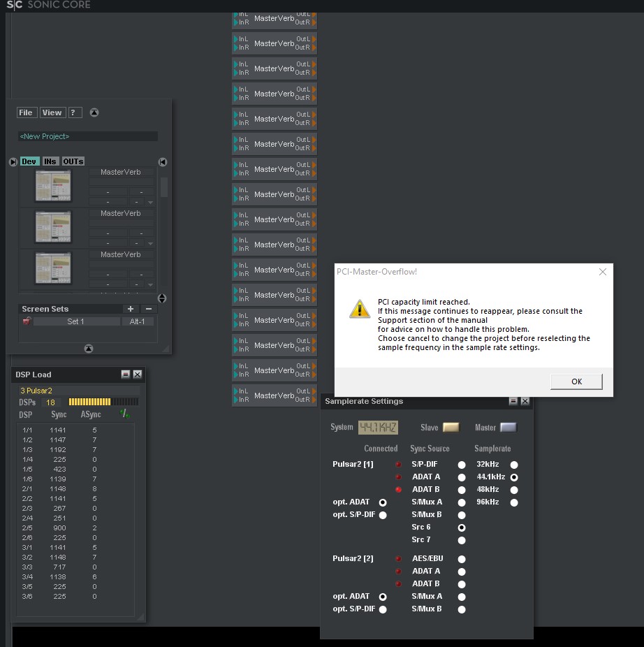This screenshot has height=647, width=644.
Task: Set the samplerate to 48kHz
Action: [514, 490]
